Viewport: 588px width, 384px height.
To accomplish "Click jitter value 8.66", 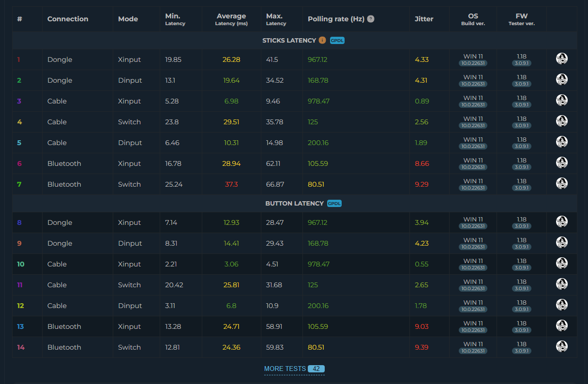I will [x=422, y=163].
